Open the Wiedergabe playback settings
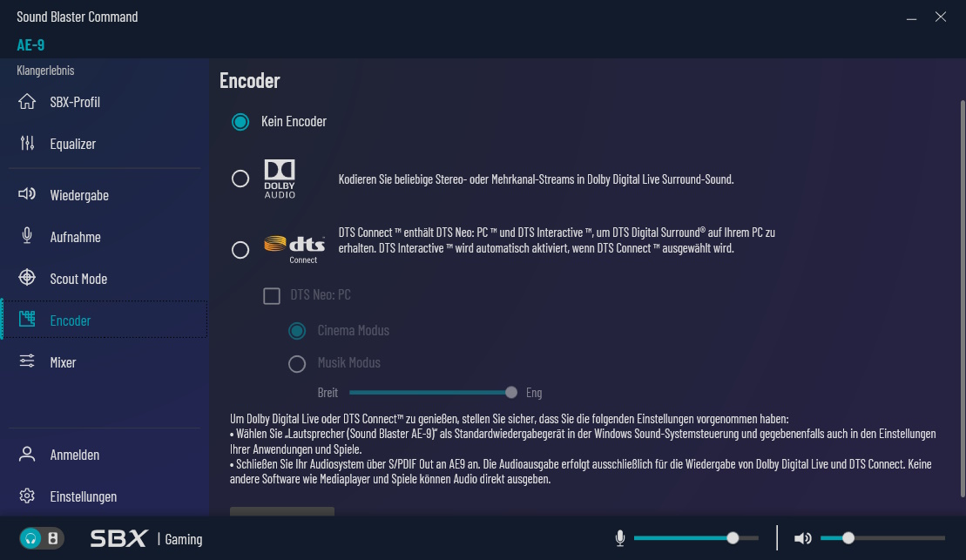The width and height of the screenshot is (966, 560). pyautogui.click(x=80, y=194)
